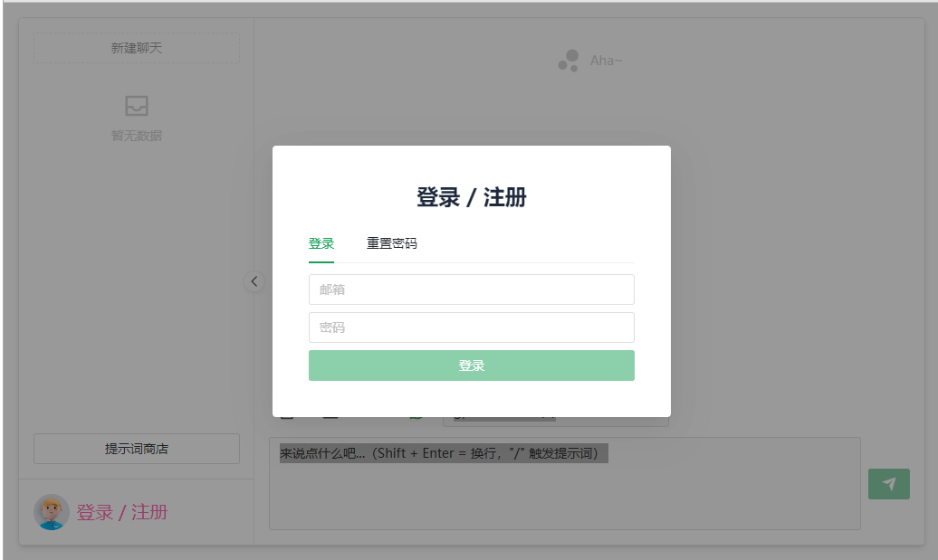Image resolution: width=938 pixels, height=560 pixels.
Task: Click the pink 登录 / 注册 link
Action: [x=122, y=512]
